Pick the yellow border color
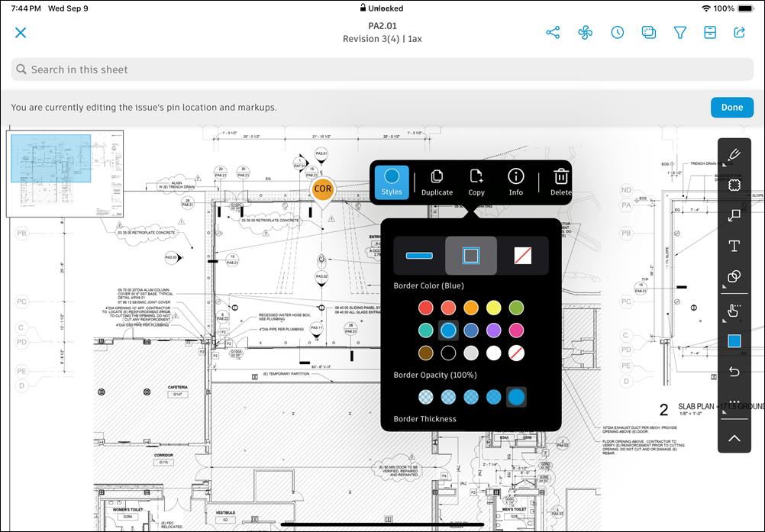The height and width of the screenshot is (532, 765). (494, 308)
